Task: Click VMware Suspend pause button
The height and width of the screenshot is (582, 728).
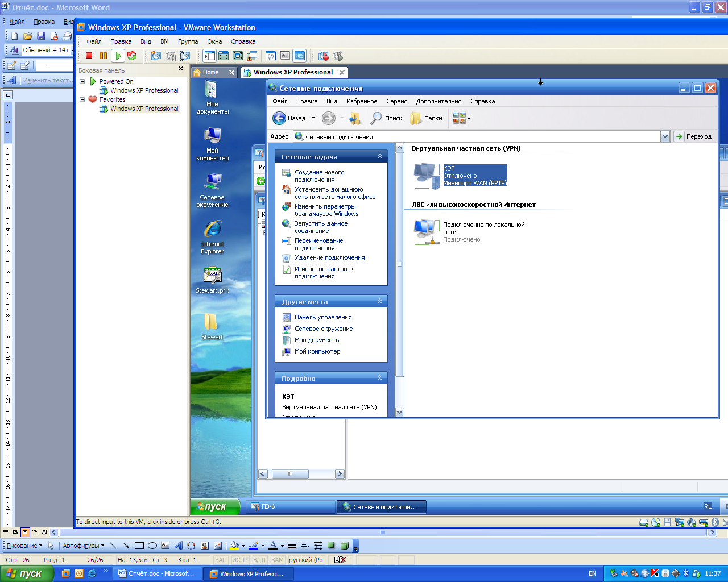Action: coord(103,56)
